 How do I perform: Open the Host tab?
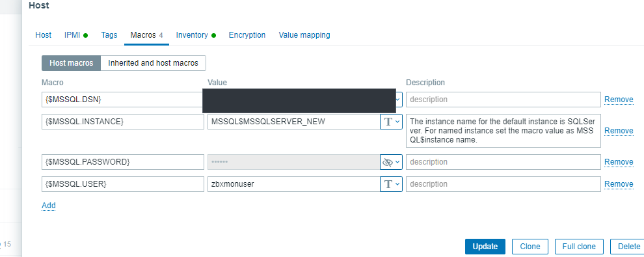pos(43,35)
